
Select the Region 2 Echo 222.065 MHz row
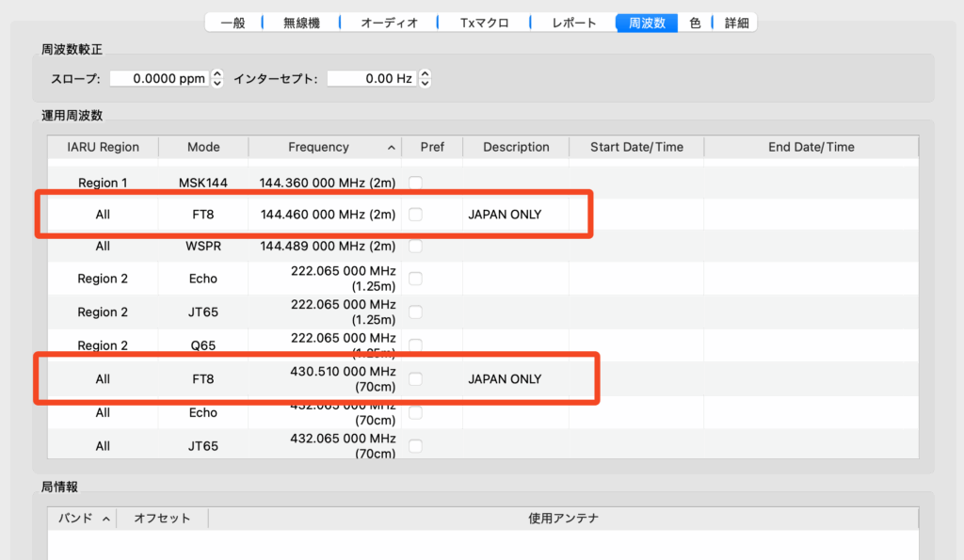pyautogui.click(x=202, y=279)
